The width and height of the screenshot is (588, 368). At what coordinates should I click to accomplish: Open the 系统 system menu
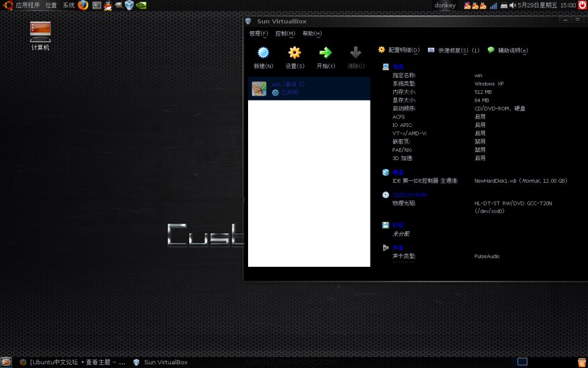[x=69, y=6]
